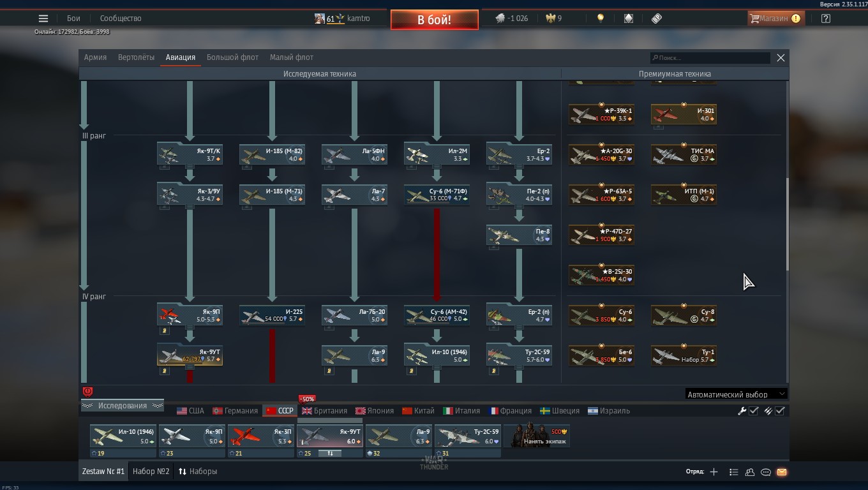Image resolution: width=868 pixels, height=490 pixels.
Task: Click the lightbulb free research icon
Action: (x=600, y=19)
